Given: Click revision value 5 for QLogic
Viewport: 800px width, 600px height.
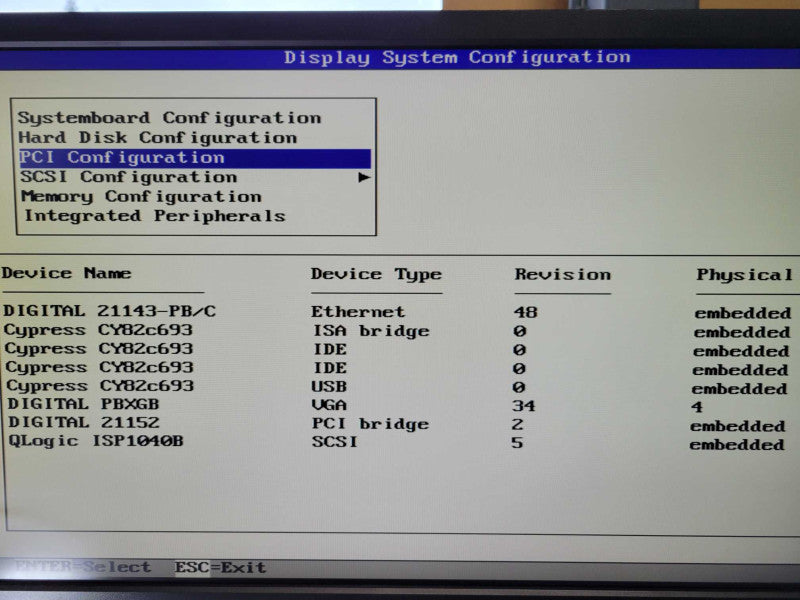Looking at the screenshot, I should [x=517, y=442].
